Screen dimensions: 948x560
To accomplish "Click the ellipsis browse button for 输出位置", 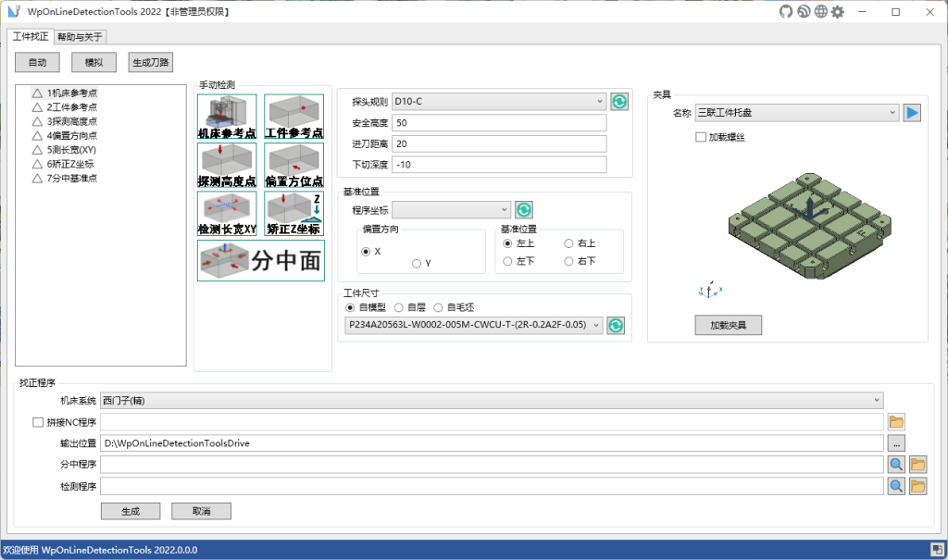I will point(896,443).
